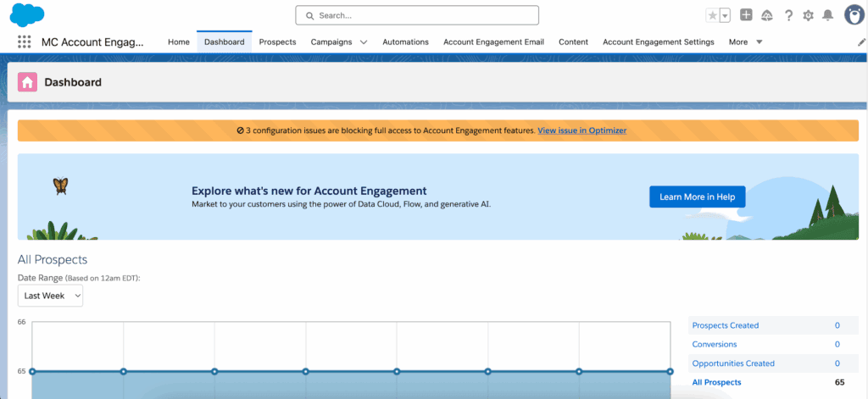Expand the More navigation menu
The width and height of the screenshot is (868, 399).
point(746,42)
